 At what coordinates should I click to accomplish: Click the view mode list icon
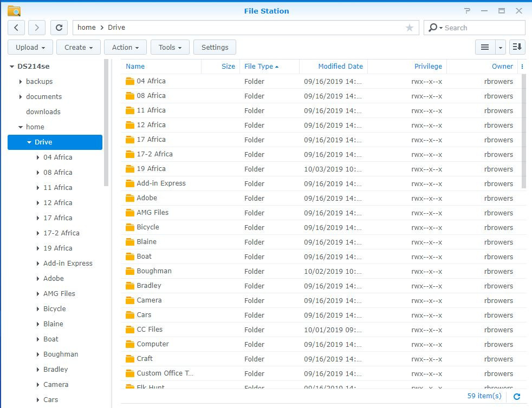(485, 47)
